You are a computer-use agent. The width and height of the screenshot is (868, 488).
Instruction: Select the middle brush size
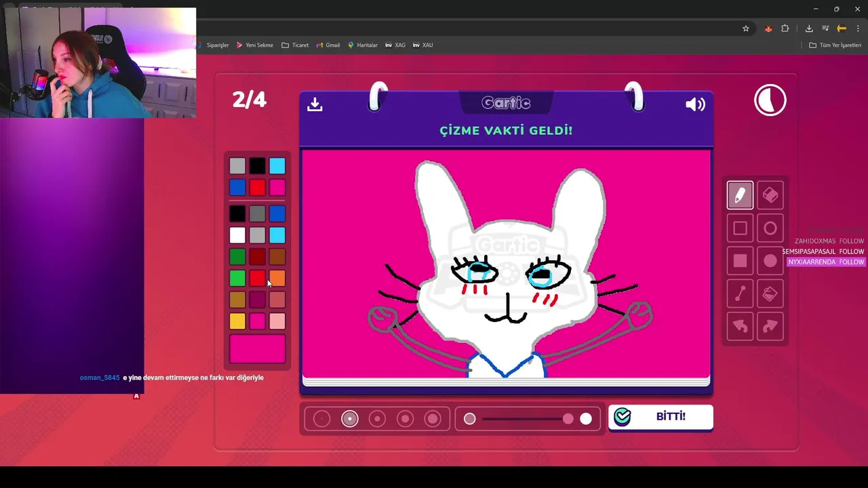(378, 419)
